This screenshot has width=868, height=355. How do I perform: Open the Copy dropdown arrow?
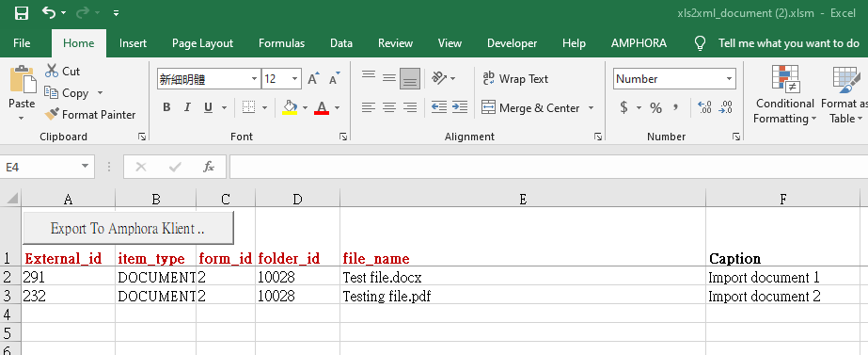[x=101, y=92]
